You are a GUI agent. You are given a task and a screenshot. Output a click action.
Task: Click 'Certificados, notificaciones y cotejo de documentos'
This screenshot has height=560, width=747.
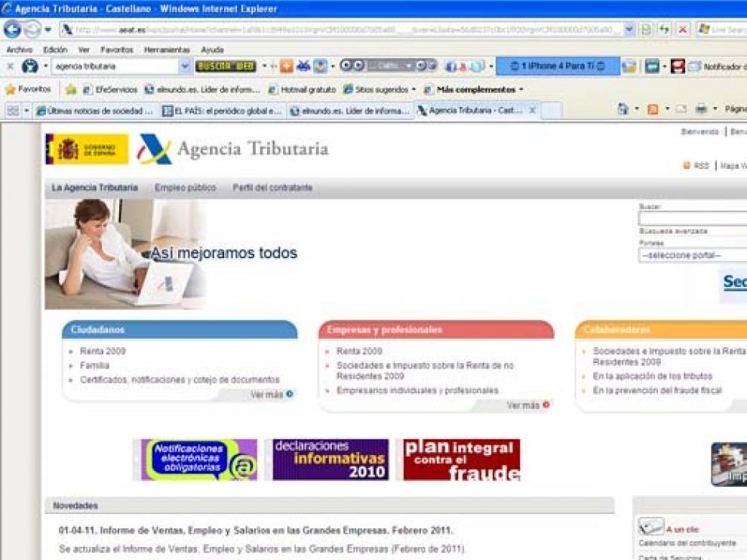click(x=180, y=380)
